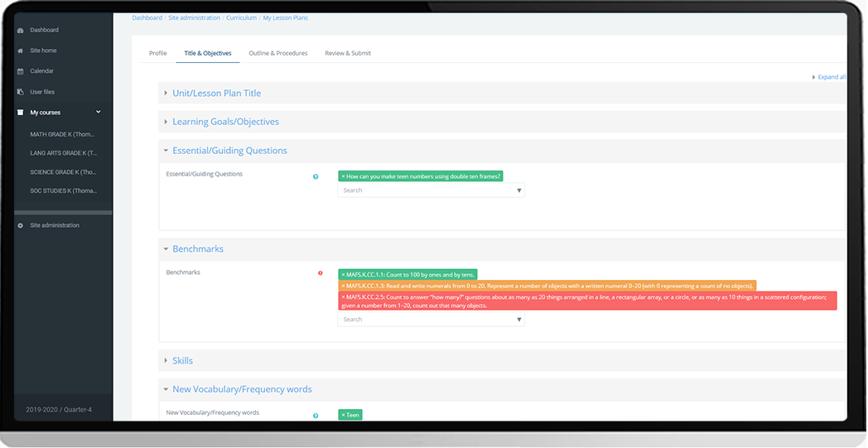Click the Dashboard icon in sidebar
Viewport: 868px width, 448px height.
click(21, 31)
